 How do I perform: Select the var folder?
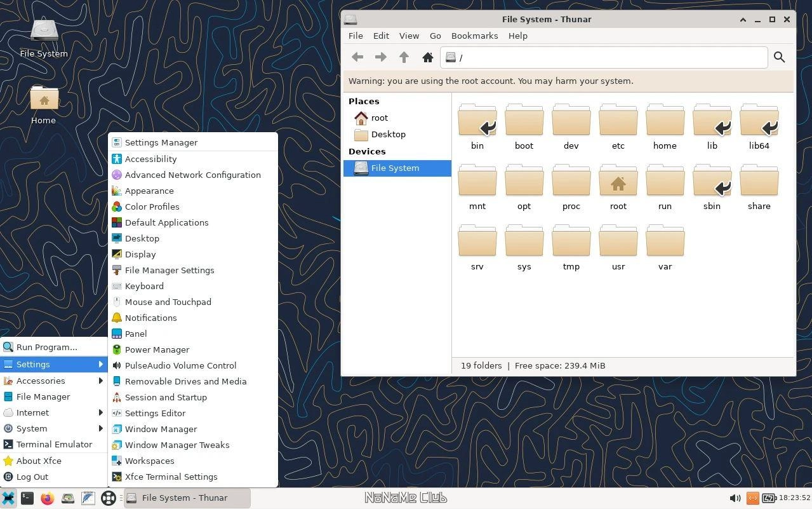(665, 248)
